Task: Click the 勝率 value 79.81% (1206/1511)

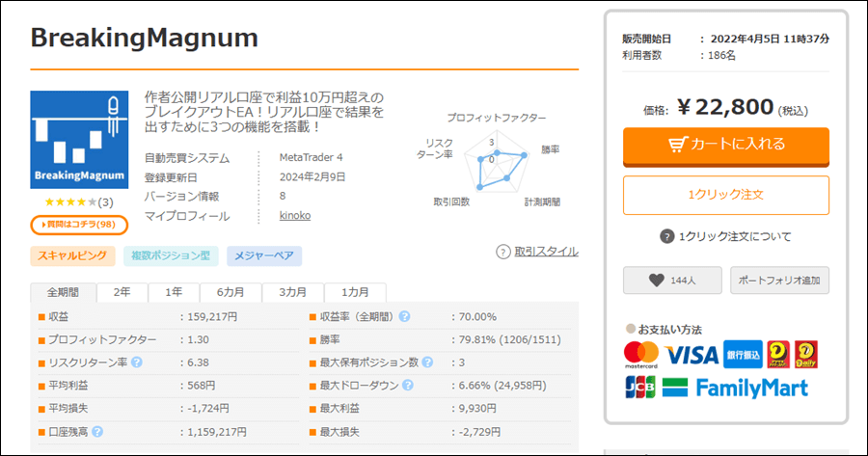Action: coord(510,339)
